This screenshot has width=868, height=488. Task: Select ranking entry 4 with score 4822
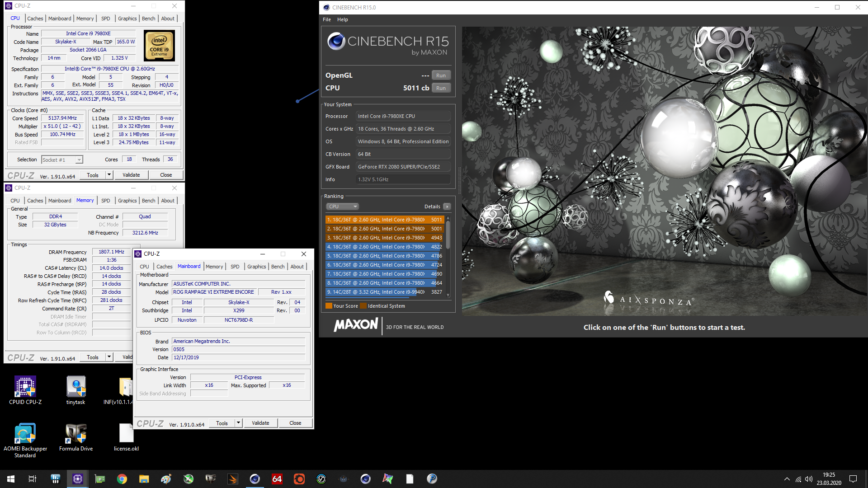[x=385, y=247]
